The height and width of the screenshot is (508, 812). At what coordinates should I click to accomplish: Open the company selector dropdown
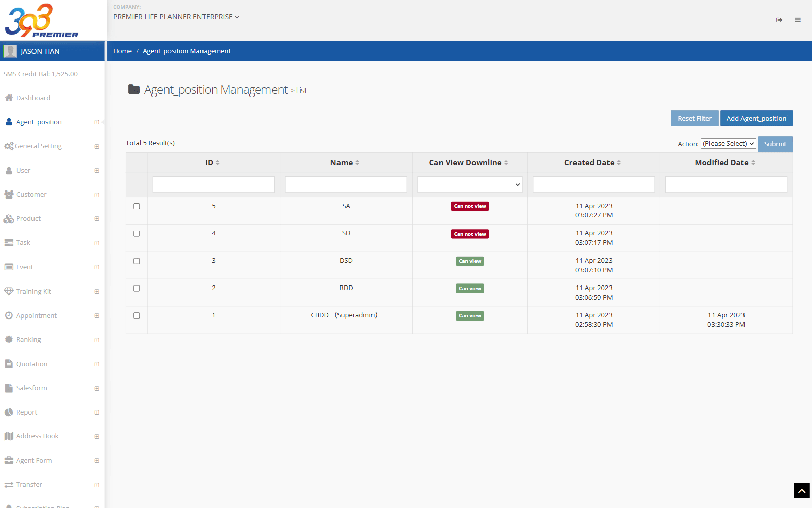pos(176,17)
